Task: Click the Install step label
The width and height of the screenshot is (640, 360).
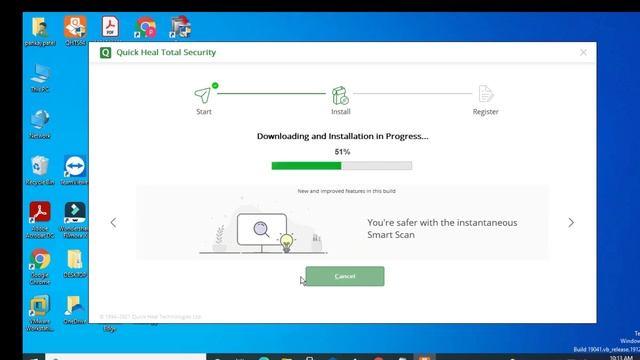Action: click(341, 112)
